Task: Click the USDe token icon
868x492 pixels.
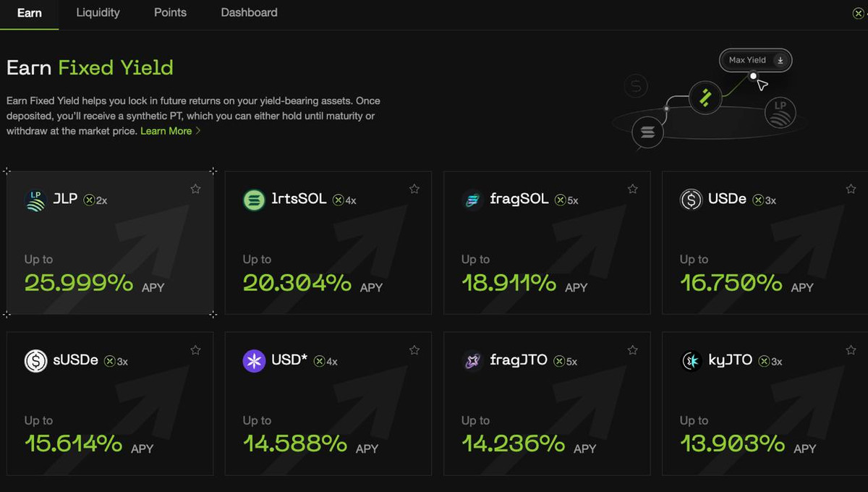Action: tap(691, 200)
